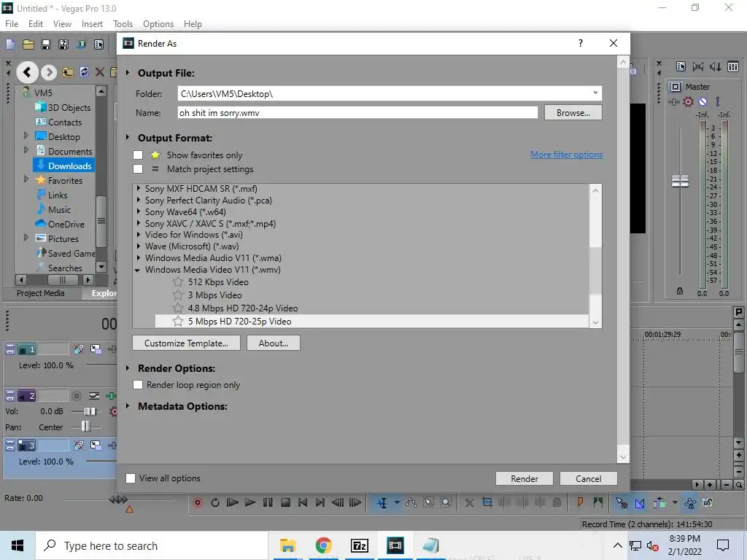Click the Name field with oh shit im sorry.wmv
This screenshot has width=747, height=560.
coord(357,113)
